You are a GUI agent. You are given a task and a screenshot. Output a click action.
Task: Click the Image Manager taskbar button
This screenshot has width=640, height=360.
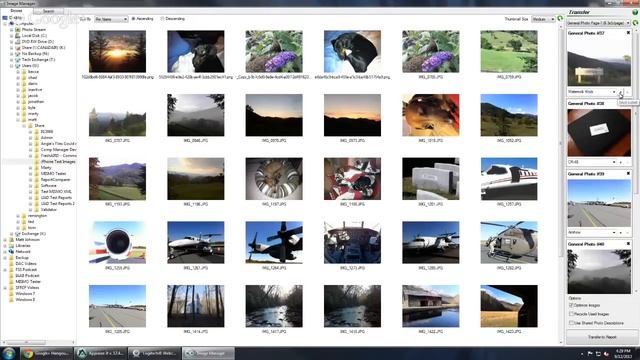tap(209, 353)
